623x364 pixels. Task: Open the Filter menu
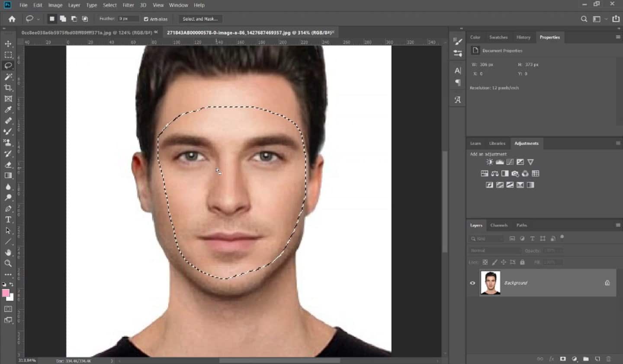(x=128, y=5)
